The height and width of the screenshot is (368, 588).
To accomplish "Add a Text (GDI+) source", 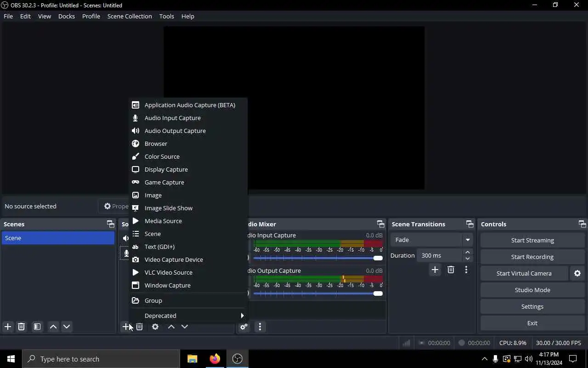I will [x=188, y=247].
